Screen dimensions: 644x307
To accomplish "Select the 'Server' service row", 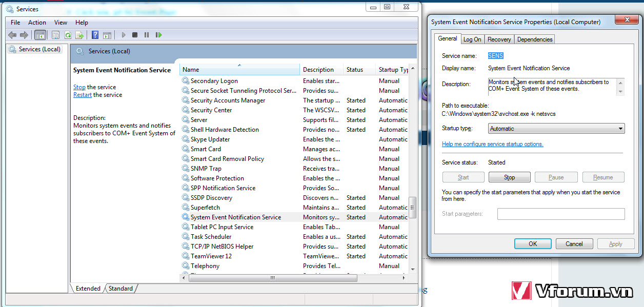I will 294,120.
